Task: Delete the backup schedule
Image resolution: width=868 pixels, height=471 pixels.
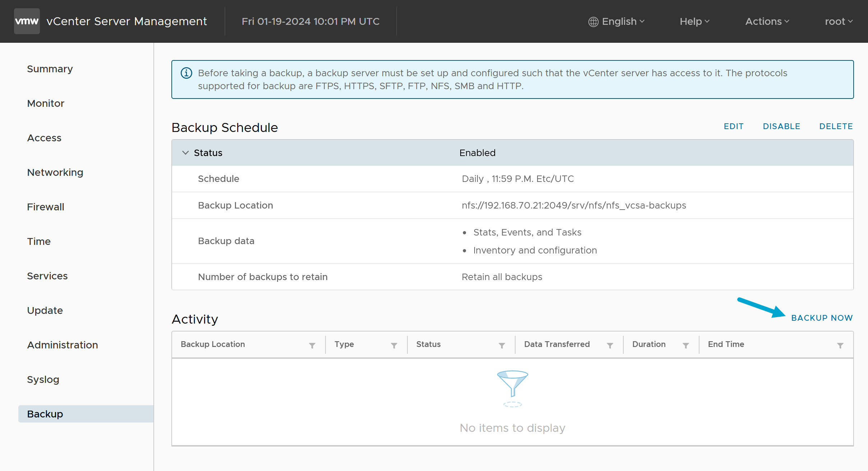Action: 836,126
